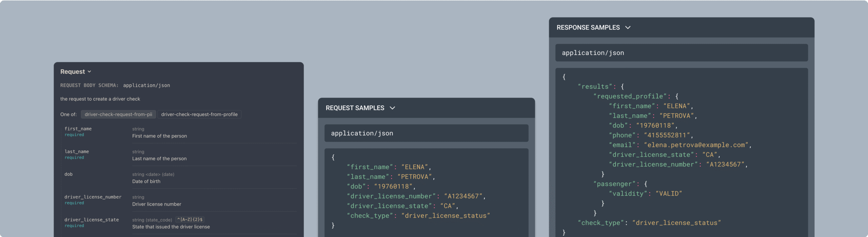Collapse the RESPONSE SAMPLES chevron
The image size is (868, 237).
628,28
